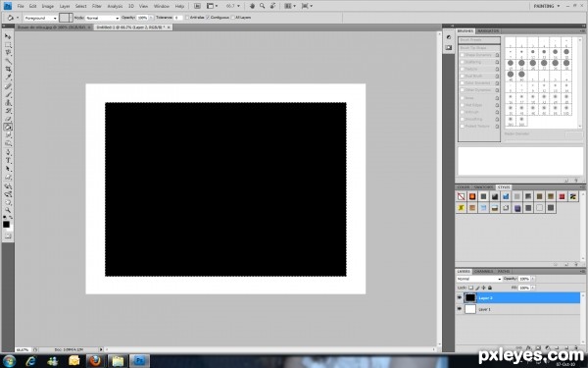This screenshot has height=368, width=588.
Task: Select the History Brush tool
Action: click(8, 111)
